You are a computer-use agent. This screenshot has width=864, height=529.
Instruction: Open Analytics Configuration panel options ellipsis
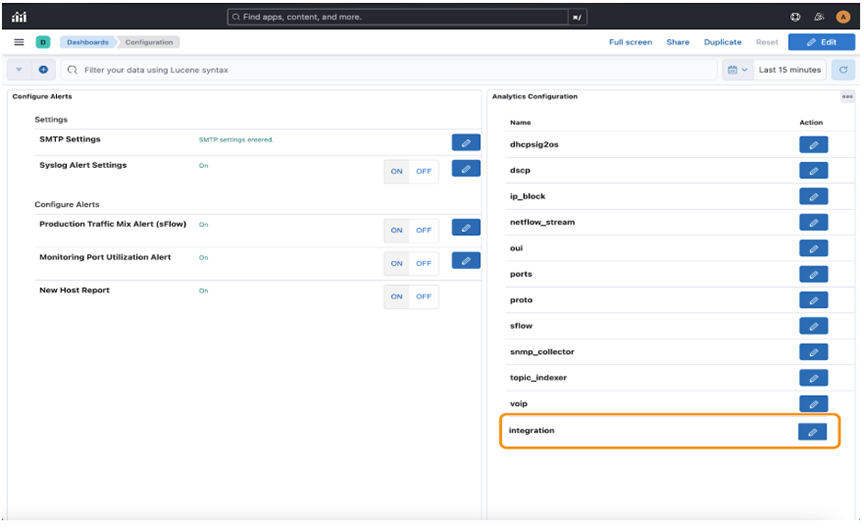pyautogui.click(x=847, y=97)
